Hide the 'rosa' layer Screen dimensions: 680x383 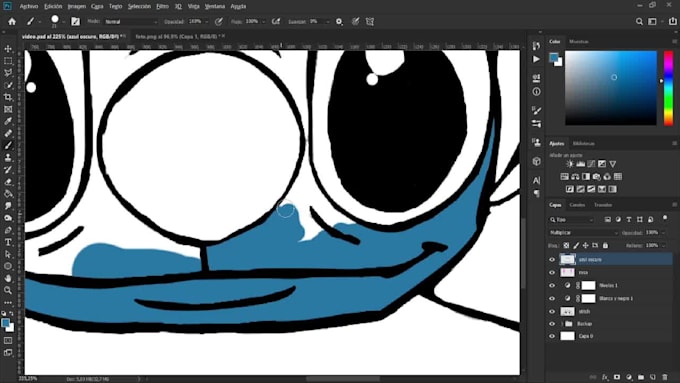pyautogui.click(x=552, y=272)
